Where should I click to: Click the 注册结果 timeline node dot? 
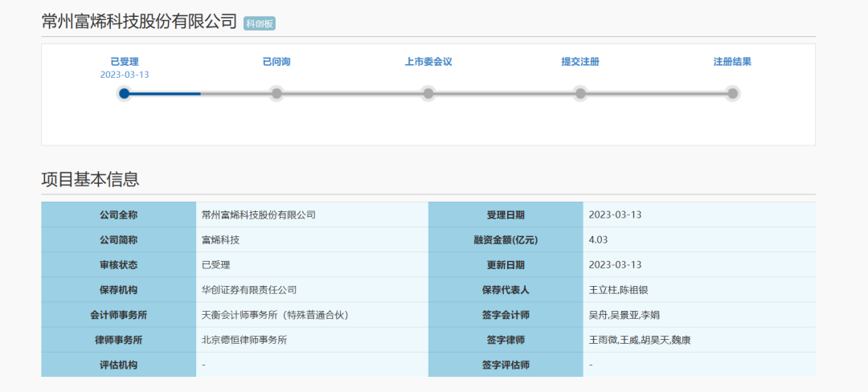click(732, 93)
